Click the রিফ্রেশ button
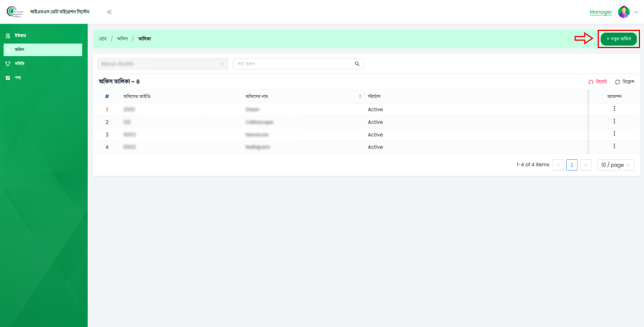The width and height of the screenshot is (644, 327). pyautogui.click(x=624, y=82)
